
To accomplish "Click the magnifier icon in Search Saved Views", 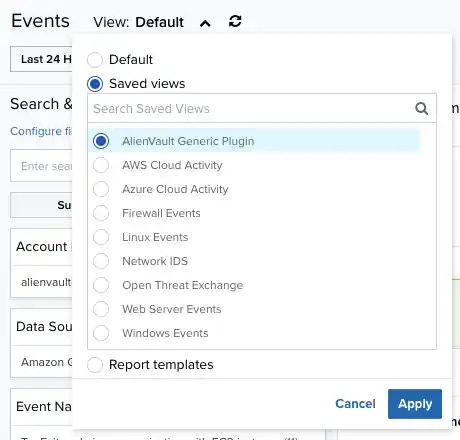I will pos(421,109).
